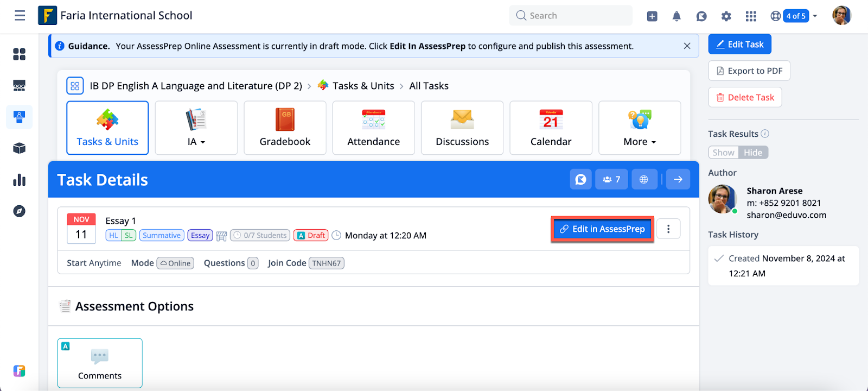Click the join code TNHN67
868x391 pixels.
click(327, 263)
